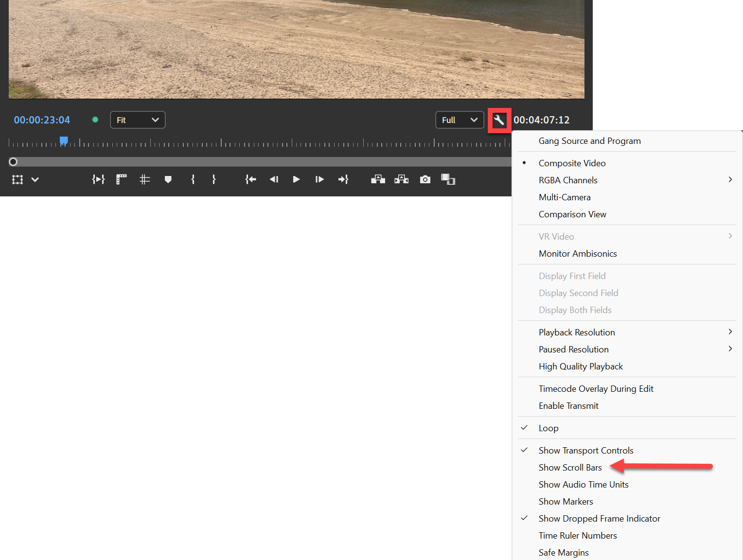Click the Lift edit icon

coord(378,179)
